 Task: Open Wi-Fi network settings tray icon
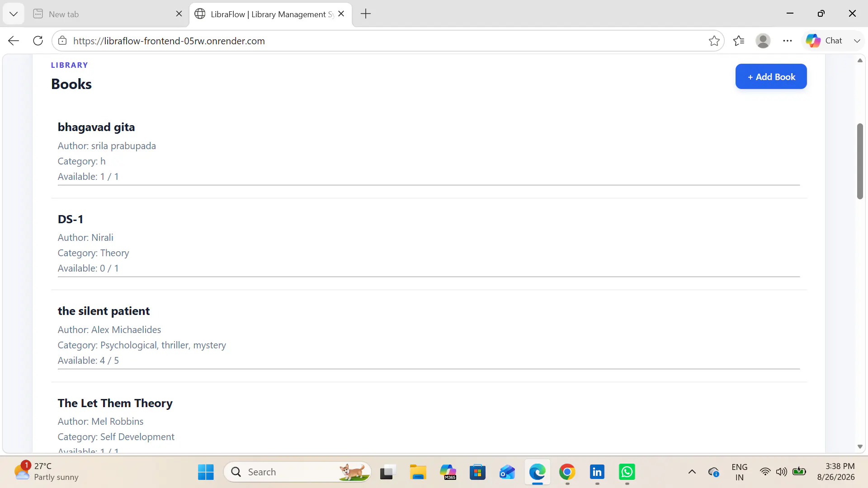pos(765,472)
